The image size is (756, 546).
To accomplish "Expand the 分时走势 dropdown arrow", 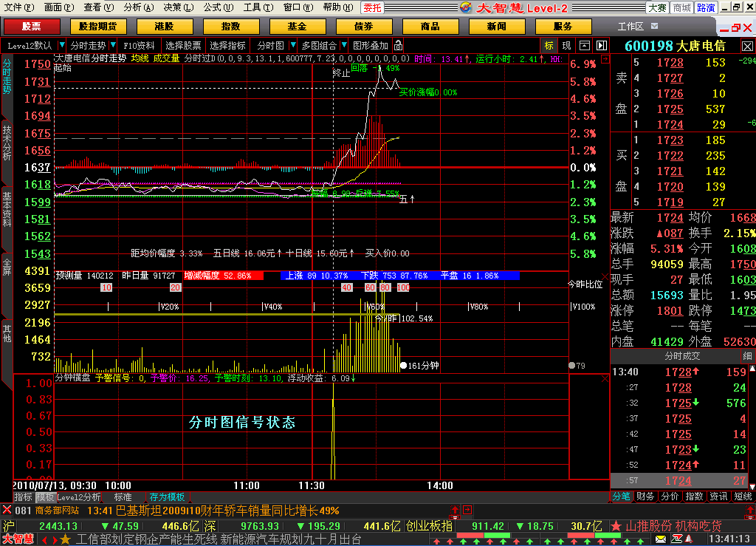I will pyautogui.click(x=113, y=45).
